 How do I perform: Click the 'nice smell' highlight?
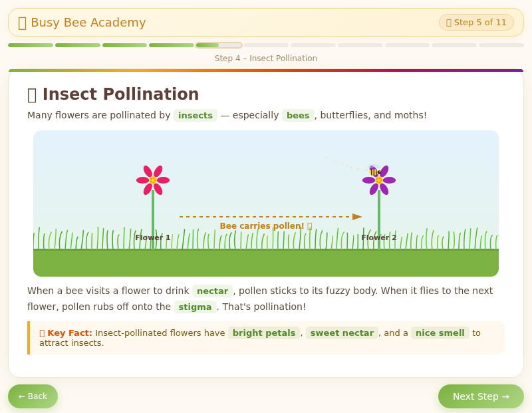tap(440, 333)
